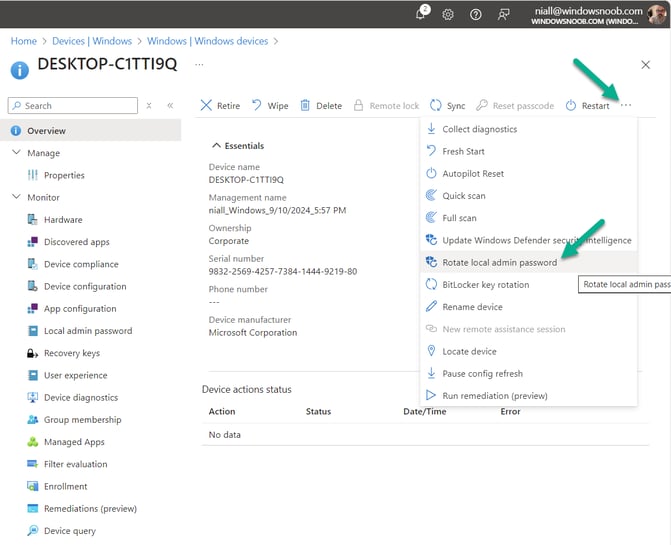Go to Home breadcrumb

[24, 41]
